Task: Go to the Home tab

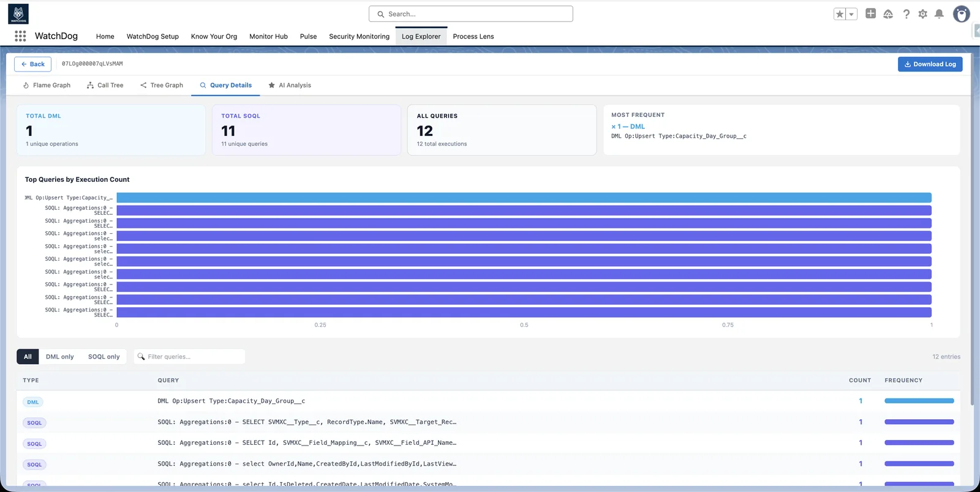Action: 105,36
